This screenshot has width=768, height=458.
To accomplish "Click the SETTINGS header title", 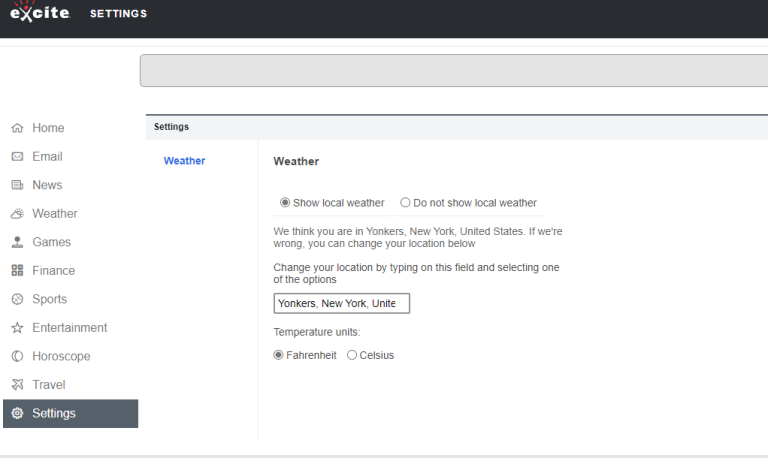I will 119,14.
